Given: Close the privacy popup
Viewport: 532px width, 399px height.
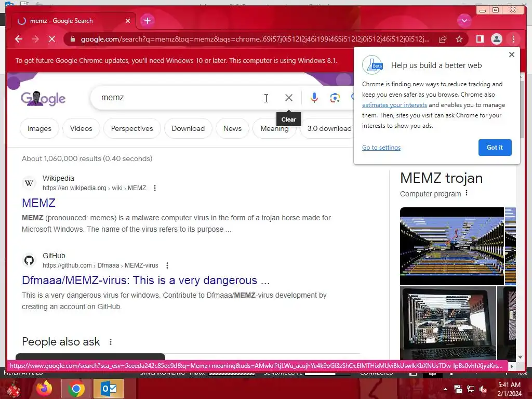Looking at the screenshot, I should 512,55.
